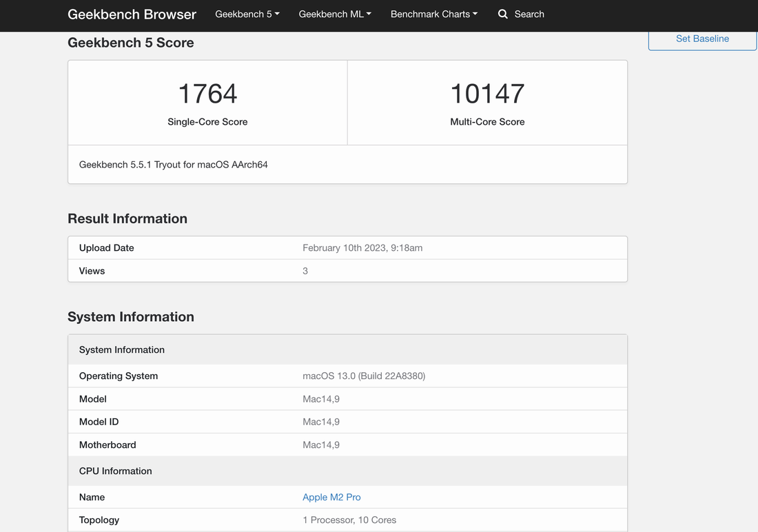
Task: Open the Geekbench 5 dropdown menu
Action: coord(247,14)
